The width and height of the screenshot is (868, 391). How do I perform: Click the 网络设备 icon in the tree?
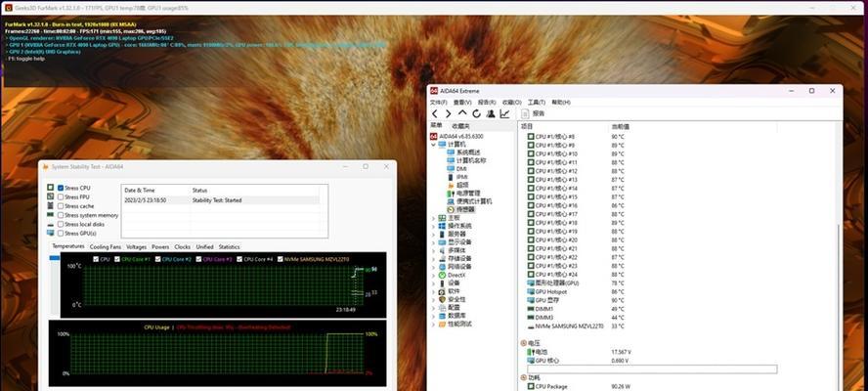pos(442,267)
